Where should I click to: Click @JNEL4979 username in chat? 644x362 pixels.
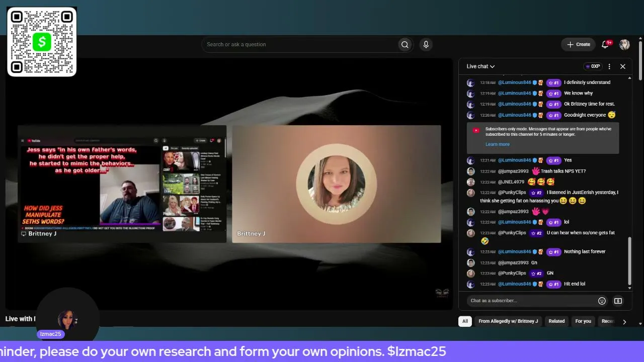(x=511, y=182)
